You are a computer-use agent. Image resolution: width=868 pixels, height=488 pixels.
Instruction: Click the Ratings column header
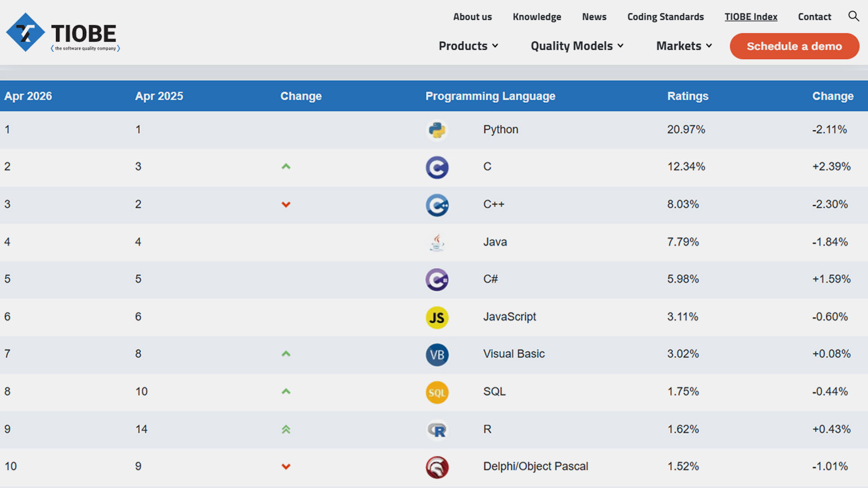click(x=688, y=96)
